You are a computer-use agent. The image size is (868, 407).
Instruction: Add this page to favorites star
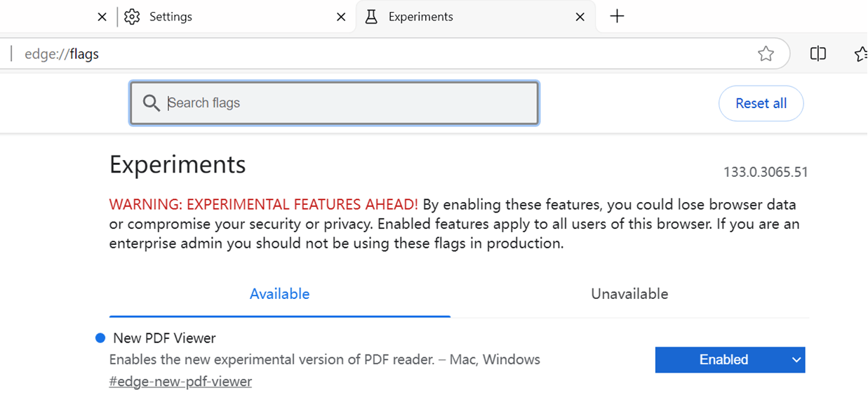pos(766,54)
